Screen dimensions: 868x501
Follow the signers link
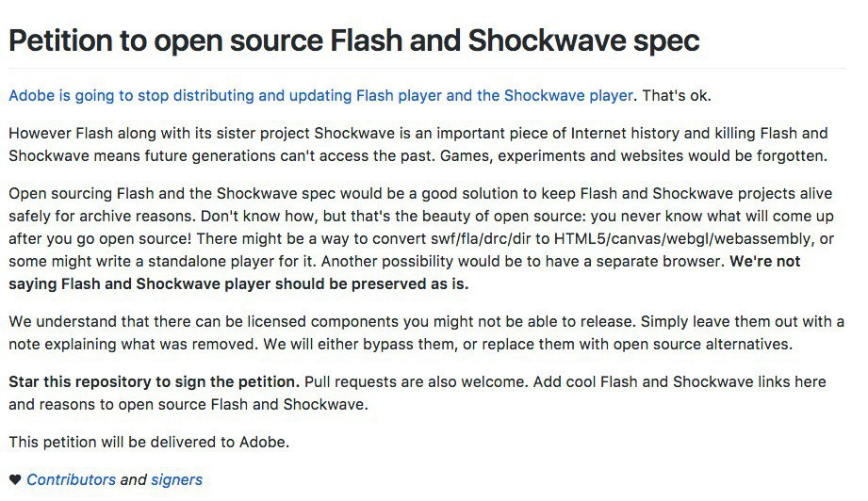[176, 480]
